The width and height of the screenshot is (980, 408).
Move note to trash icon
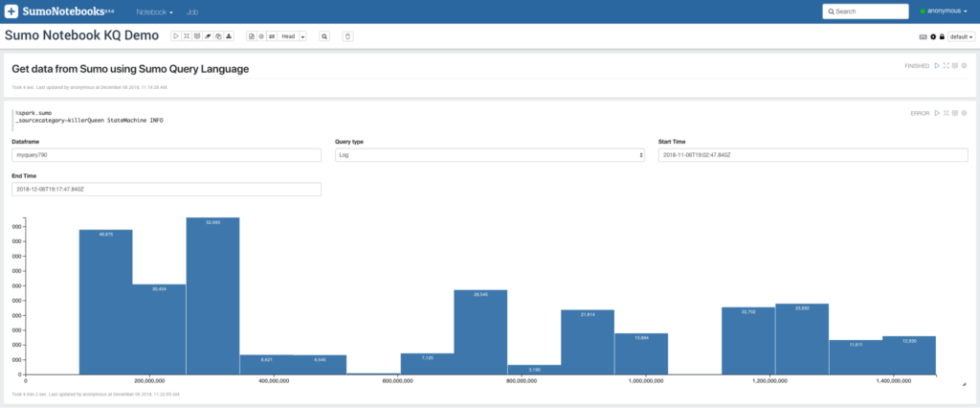click(x=347, y=36)
